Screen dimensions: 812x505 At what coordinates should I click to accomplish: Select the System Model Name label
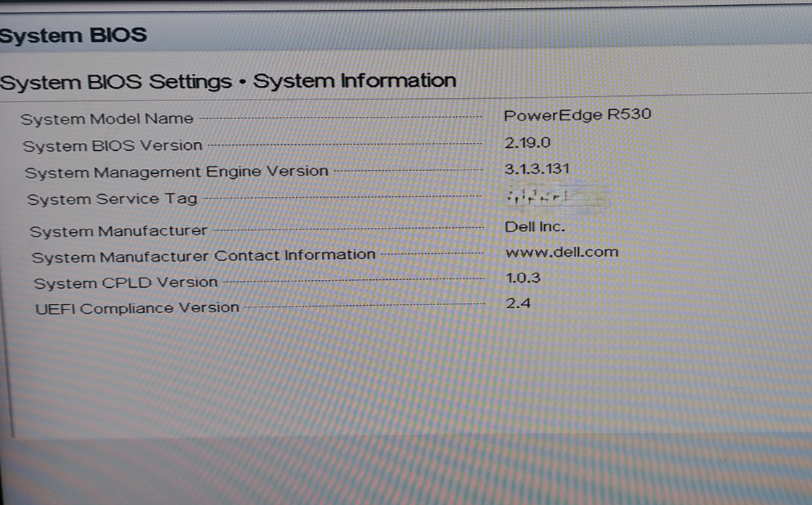(x=107, y=119)
